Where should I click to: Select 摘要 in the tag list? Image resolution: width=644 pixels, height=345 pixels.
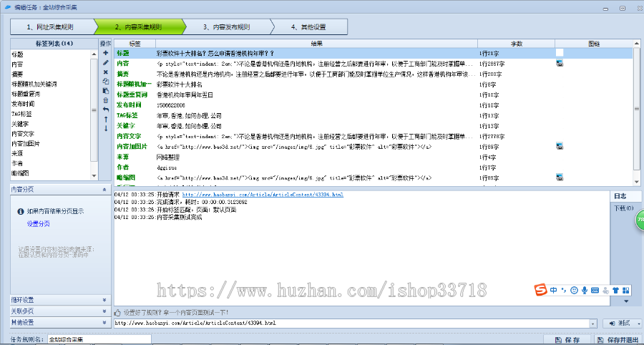tap(17, 74)
